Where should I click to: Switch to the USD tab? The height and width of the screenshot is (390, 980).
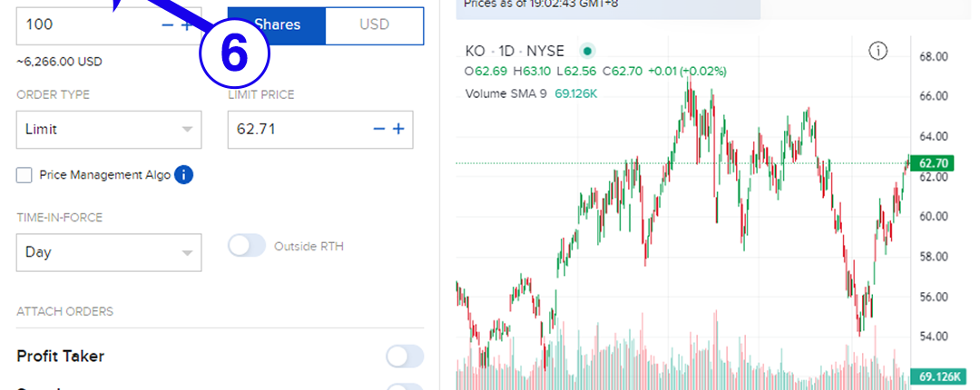pyautogui.click(x=374, y=24)
